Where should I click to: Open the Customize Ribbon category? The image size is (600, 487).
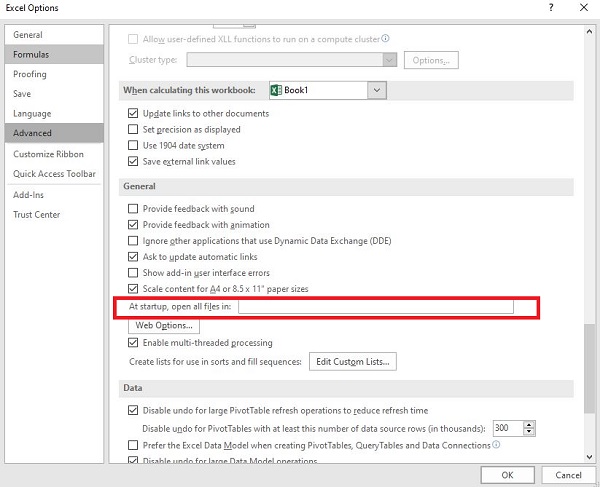[x=54, y=154]
